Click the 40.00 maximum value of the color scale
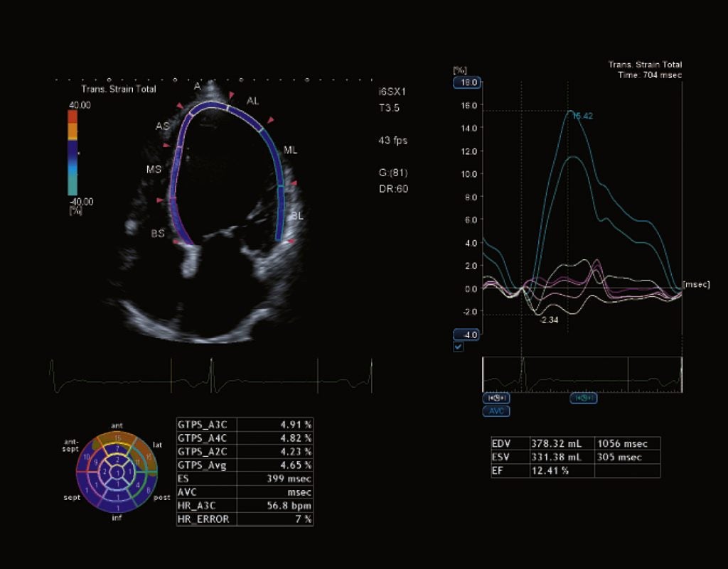This screenshot has width=728, height=569. click(x=80, y=105)
